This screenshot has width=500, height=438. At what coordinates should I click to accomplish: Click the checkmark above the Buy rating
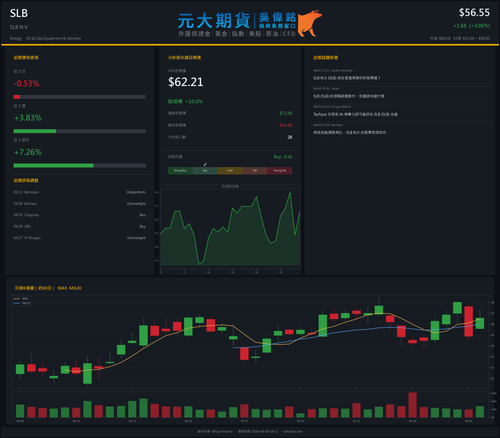(x=205, y=164)
